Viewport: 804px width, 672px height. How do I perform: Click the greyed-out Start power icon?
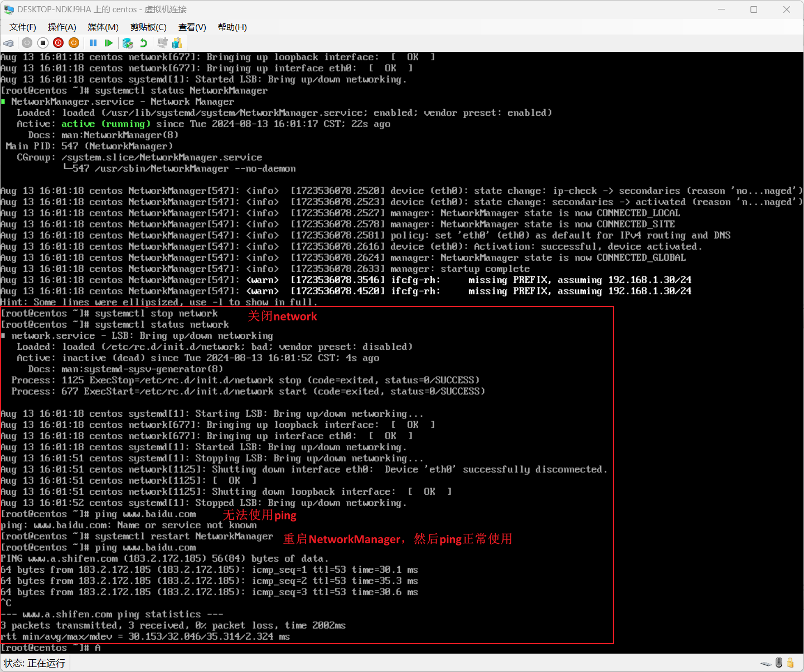27,43
